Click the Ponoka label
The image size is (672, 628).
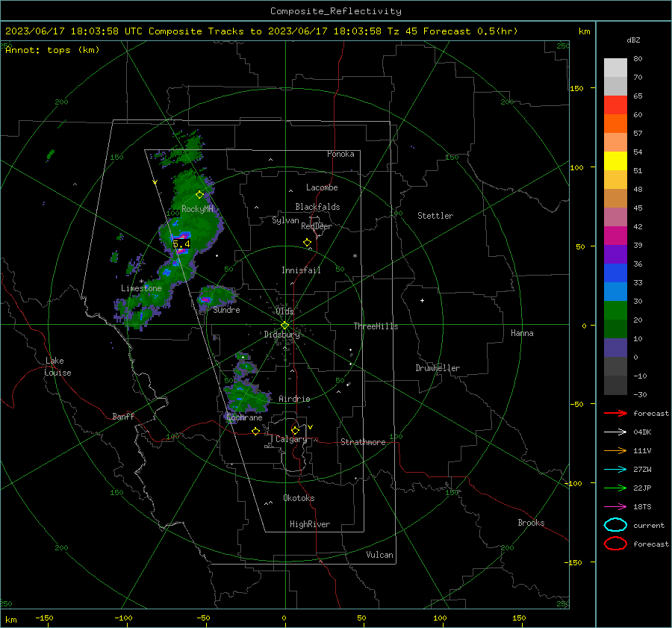(340, 154)
